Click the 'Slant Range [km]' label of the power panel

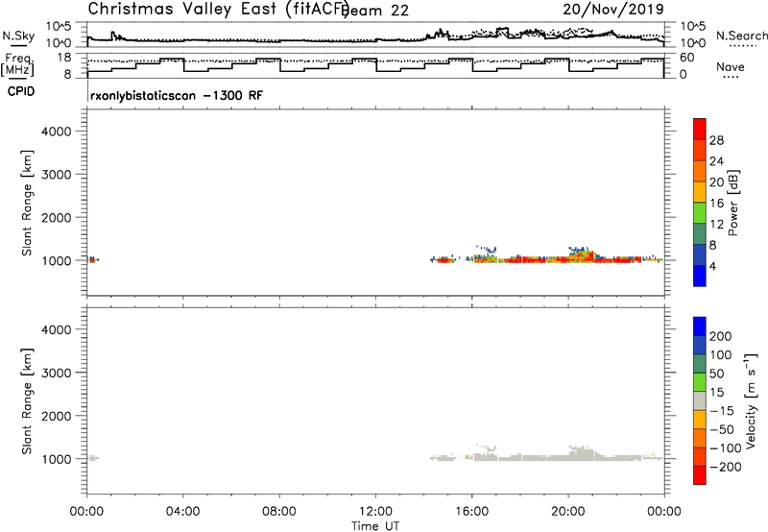click(x=27, y=203)
